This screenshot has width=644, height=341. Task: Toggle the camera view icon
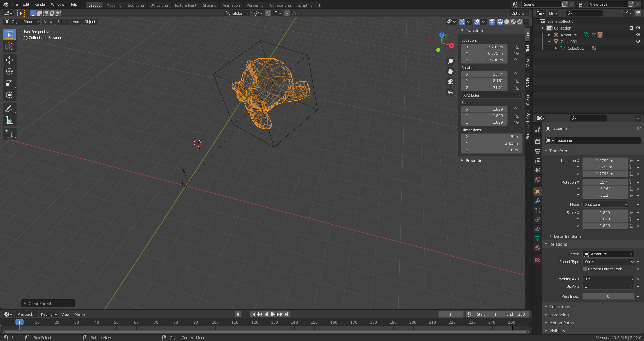(450, 82)
